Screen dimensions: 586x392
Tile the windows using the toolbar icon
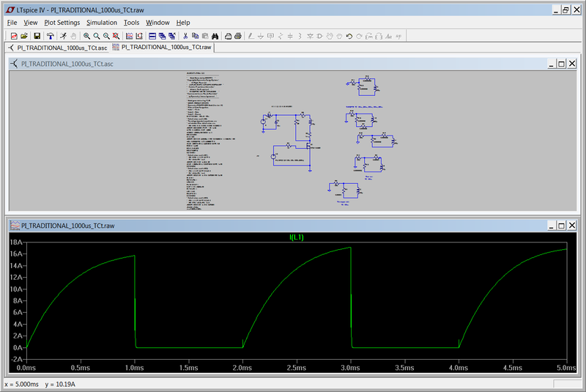152,35
